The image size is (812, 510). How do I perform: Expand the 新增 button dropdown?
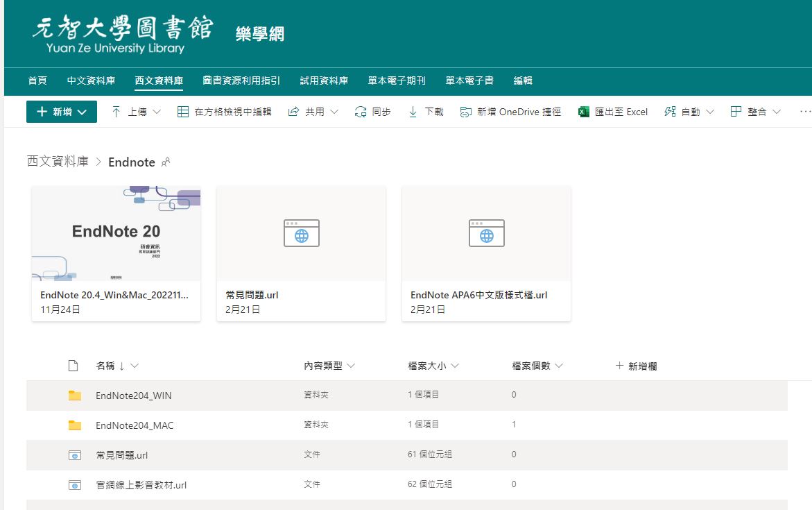pyautogui.click(x=82, y=112)
